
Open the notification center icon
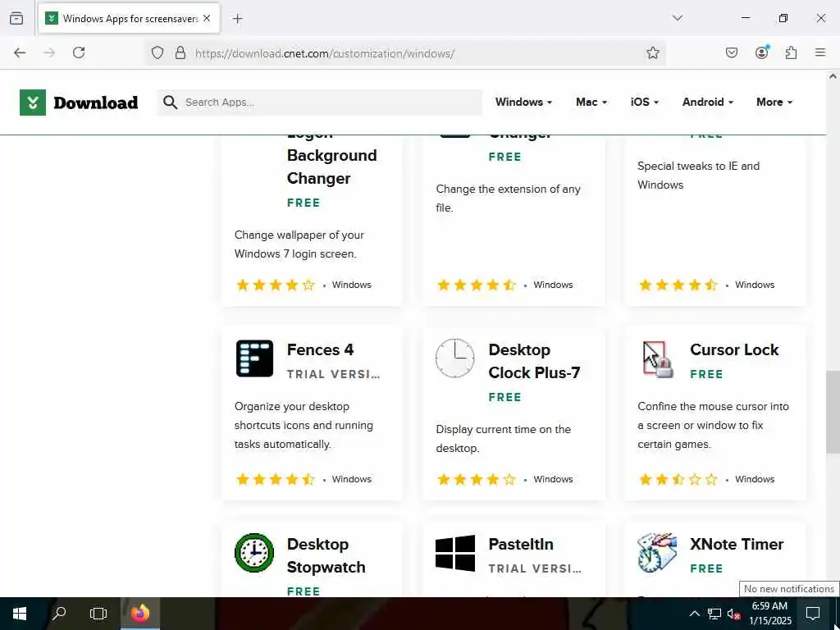813,614
